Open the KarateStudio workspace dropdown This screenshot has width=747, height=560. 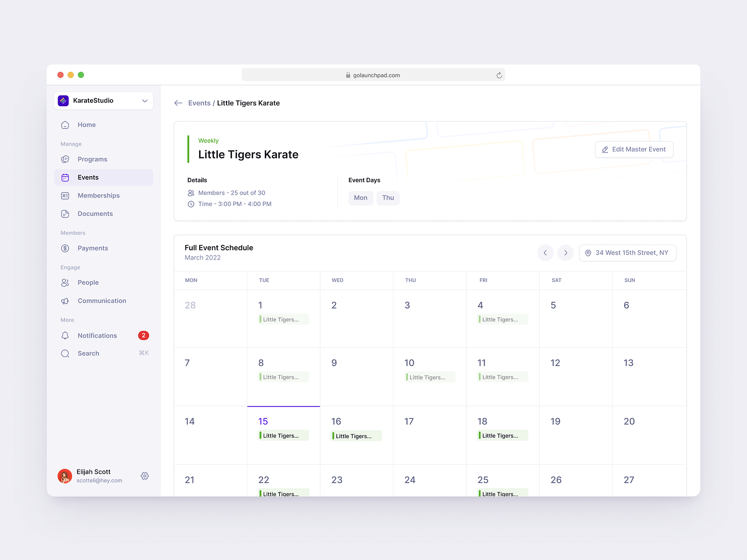[103, 101]
